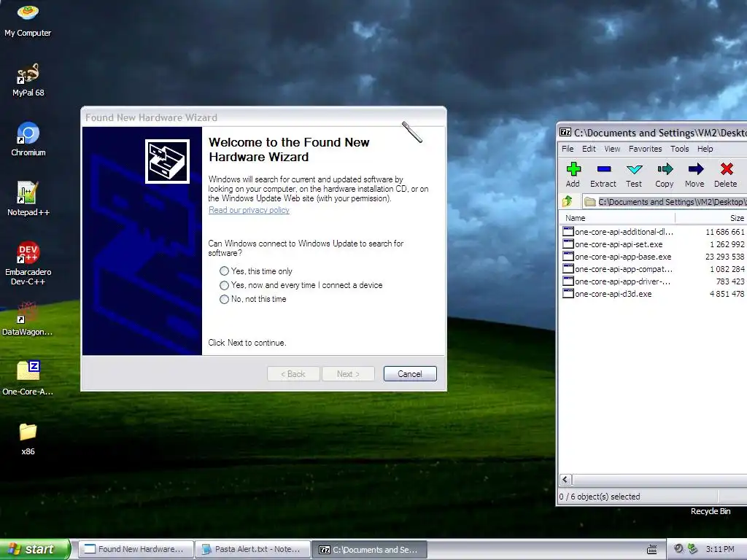Open the x86 folder icon
The image size is (747, 560).
pyautogui.click(x=28, y=438)
